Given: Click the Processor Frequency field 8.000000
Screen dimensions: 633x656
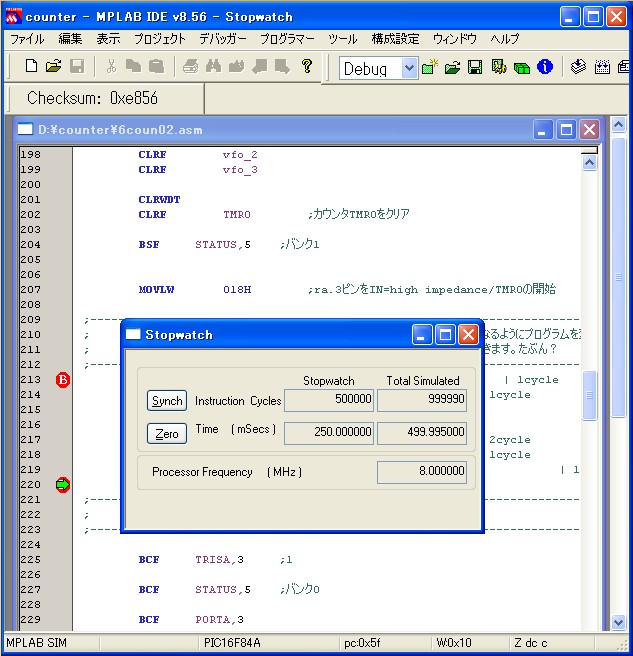Looking at the screenshot, I should click(x=422, y=472).
